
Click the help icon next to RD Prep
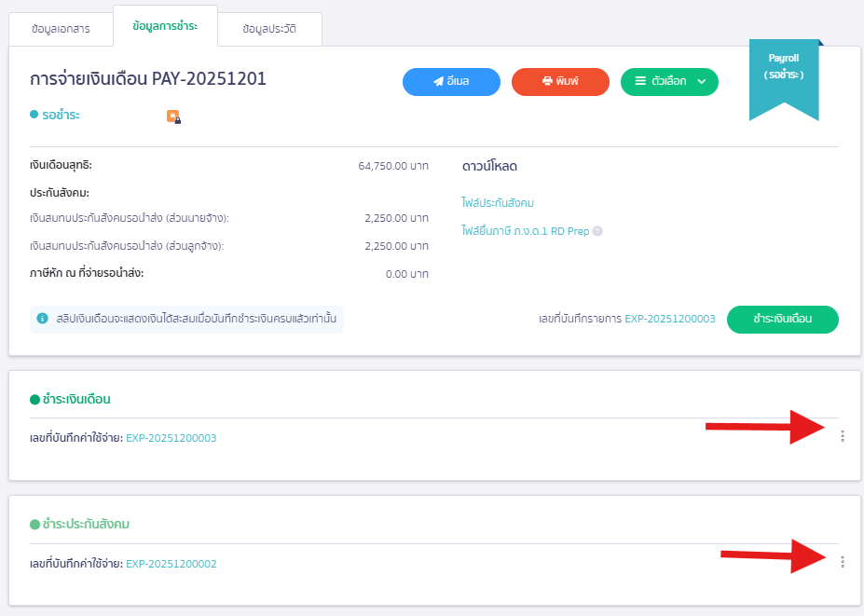[597, 231]
